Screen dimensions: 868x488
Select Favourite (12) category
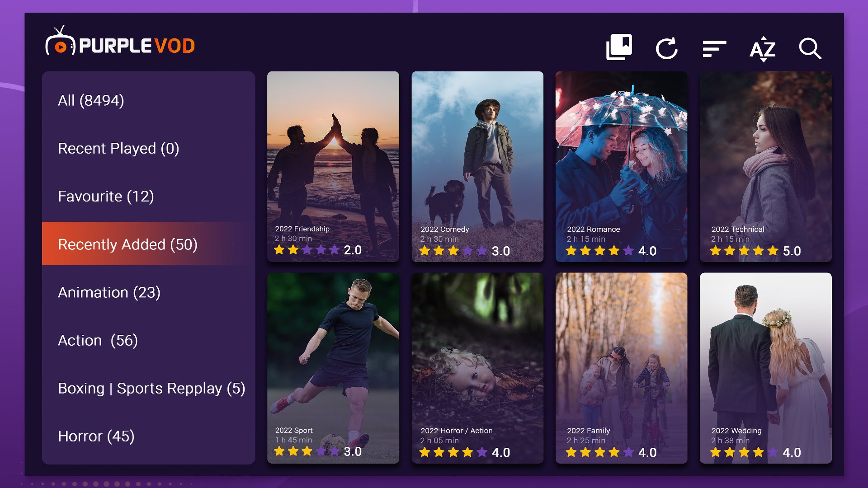[148, 196]
